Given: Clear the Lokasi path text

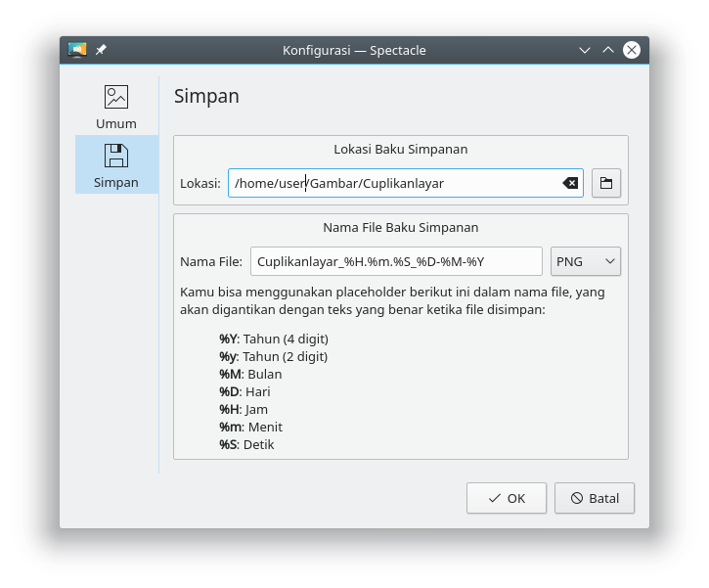Looking at the screenshot, I should [x=570, y=183].
